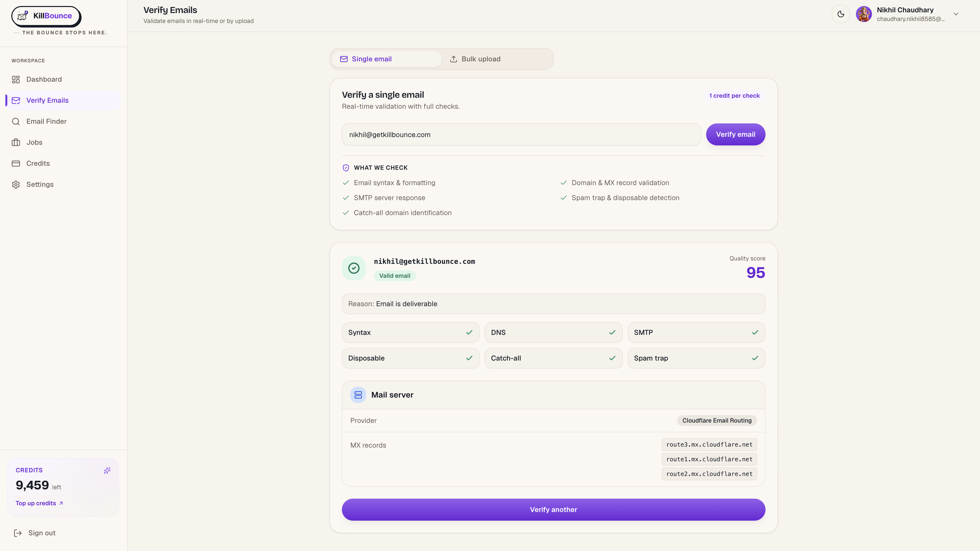
Task: Click the Verify Emails page title
Action: click(170, 10)
